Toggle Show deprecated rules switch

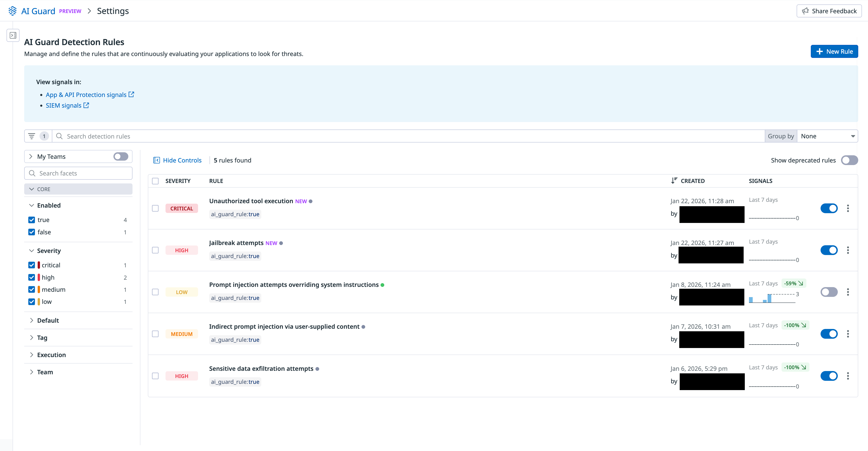click(849, 160)
